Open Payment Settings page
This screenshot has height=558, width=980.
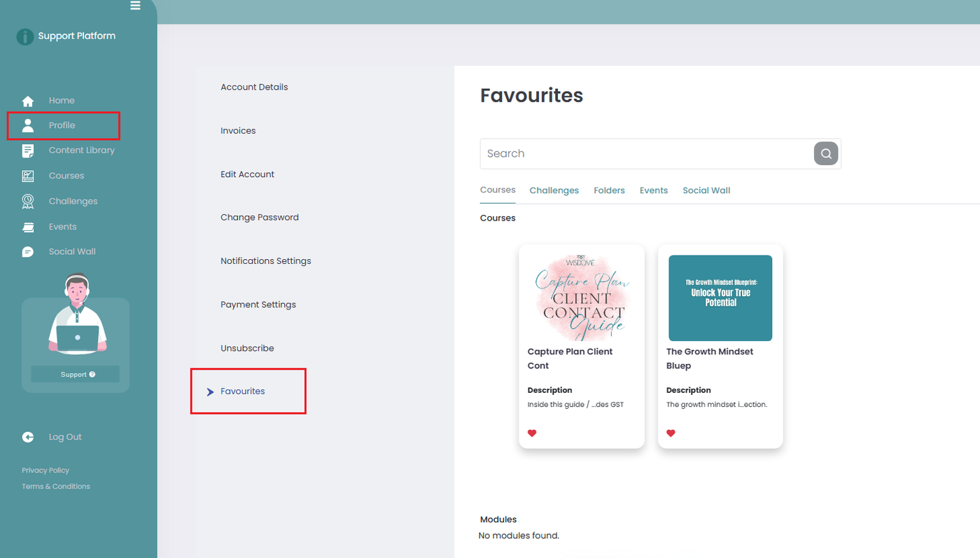258,305
